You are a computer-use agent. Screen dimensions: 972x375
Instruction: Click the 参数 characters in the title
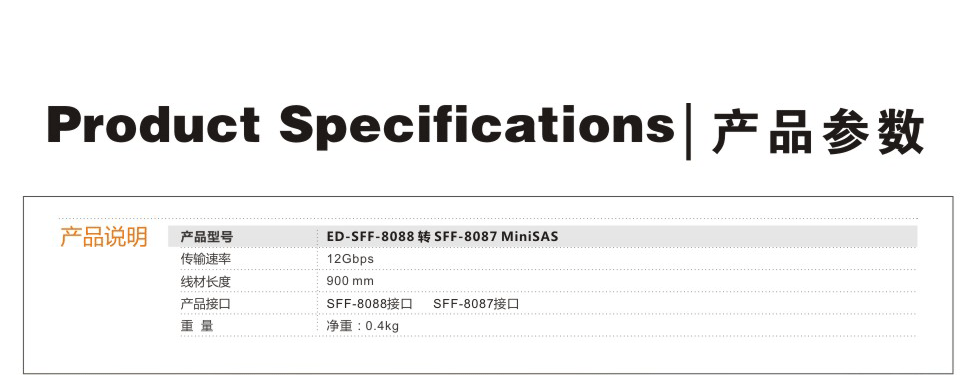[x=873, y=131]
